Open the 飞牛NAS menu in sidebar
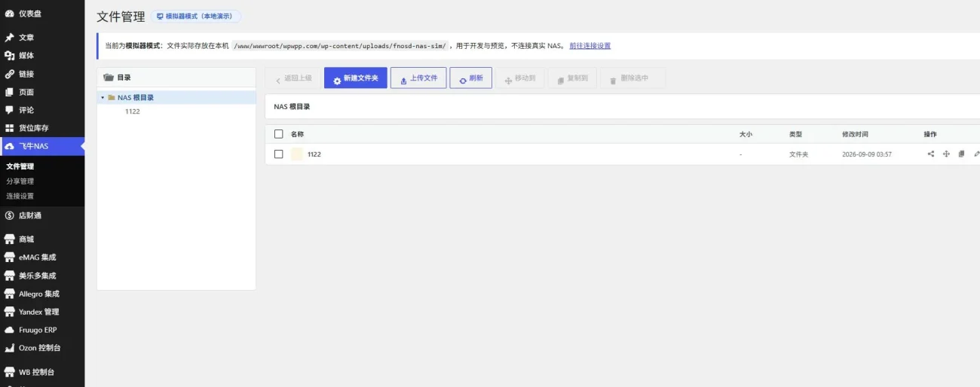Image resolution: width=980 pixels, height=387 pixels. (x=42, y=146)
